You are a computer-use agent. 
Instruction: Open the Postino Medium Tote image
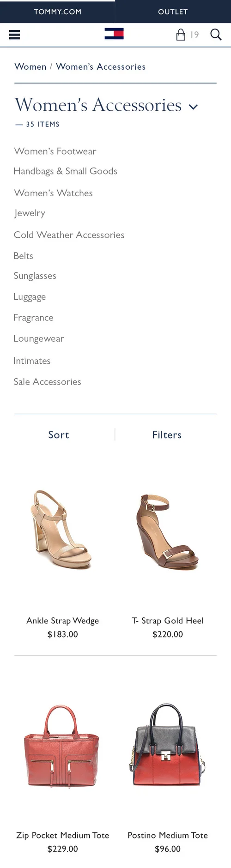(167, 744)
